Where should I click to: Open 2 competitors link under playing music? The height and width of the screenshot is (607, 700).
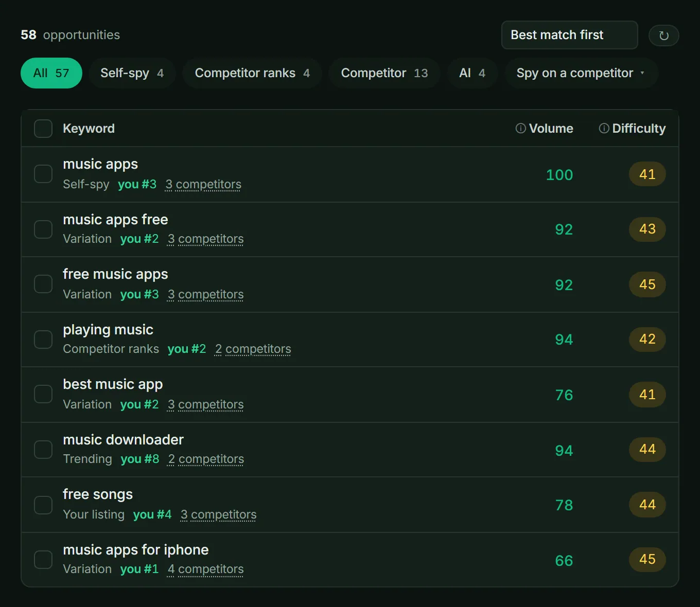(253, 349)
